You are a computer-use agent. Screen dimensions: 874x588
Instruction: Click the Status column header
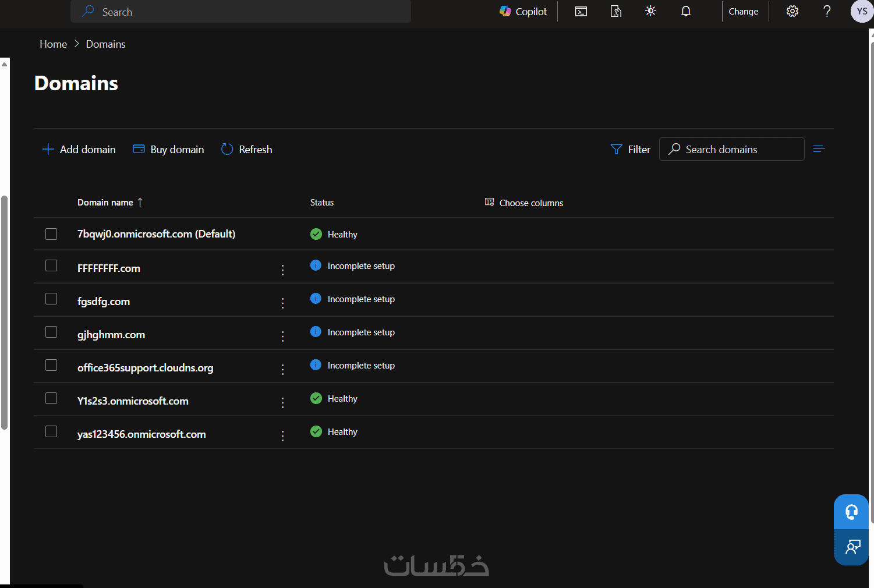click(x=322, y=203)
